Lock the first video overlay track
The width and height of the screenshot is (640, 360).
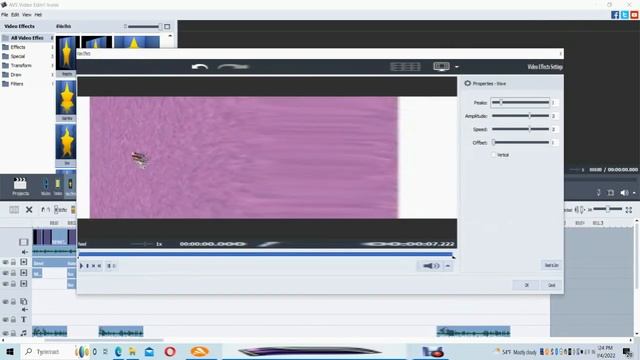click(x=13, y=262)
